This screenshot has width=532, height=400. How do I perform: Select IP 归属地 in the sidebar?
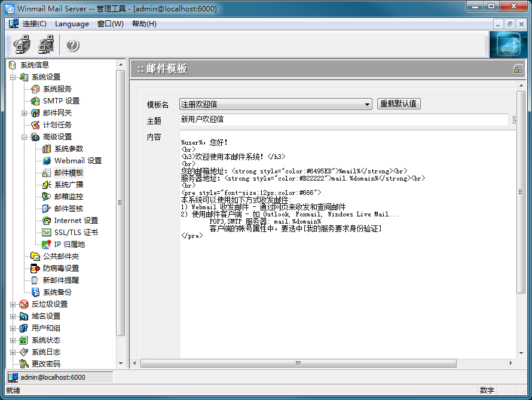tap(69, 245)
